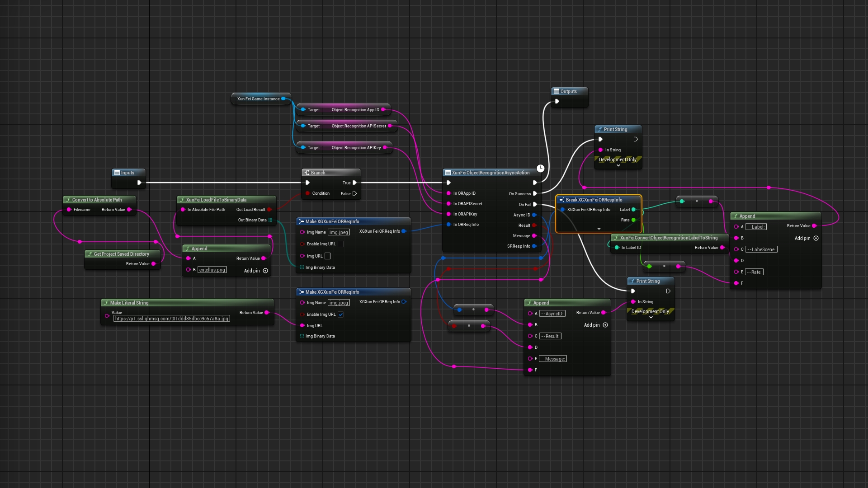The image size is (868, 488).
Task: Click the Xun Fei Game Instance output pin
Action: click(x=283, y=99)
